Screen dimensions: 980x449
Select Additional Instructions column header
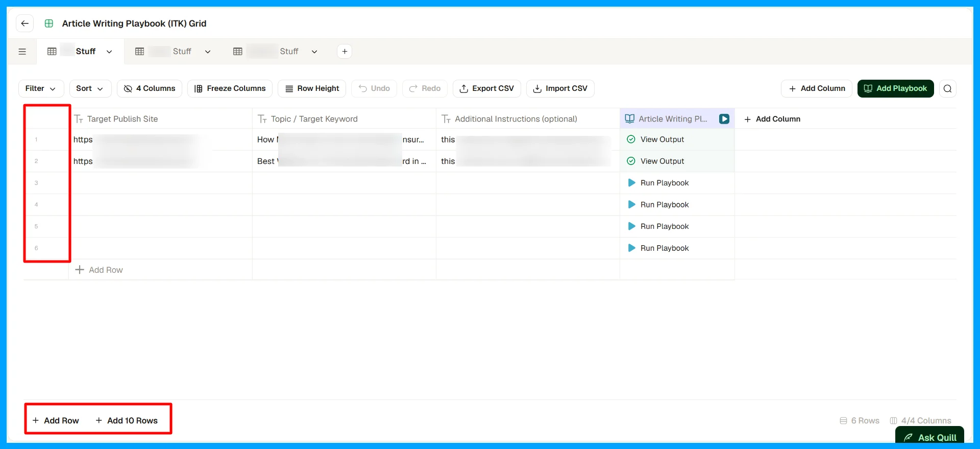coord(528,119)
